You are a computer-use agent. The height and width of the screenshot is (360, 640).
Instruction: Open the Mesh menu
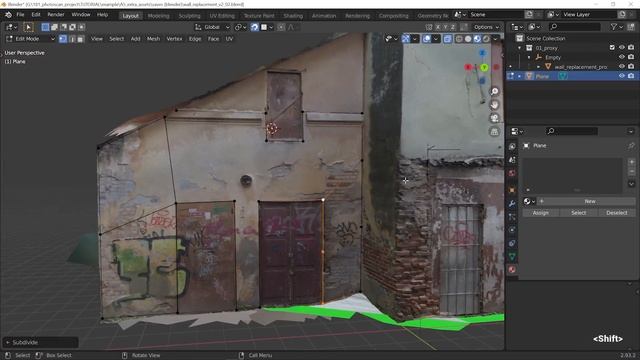pos(153,39)
